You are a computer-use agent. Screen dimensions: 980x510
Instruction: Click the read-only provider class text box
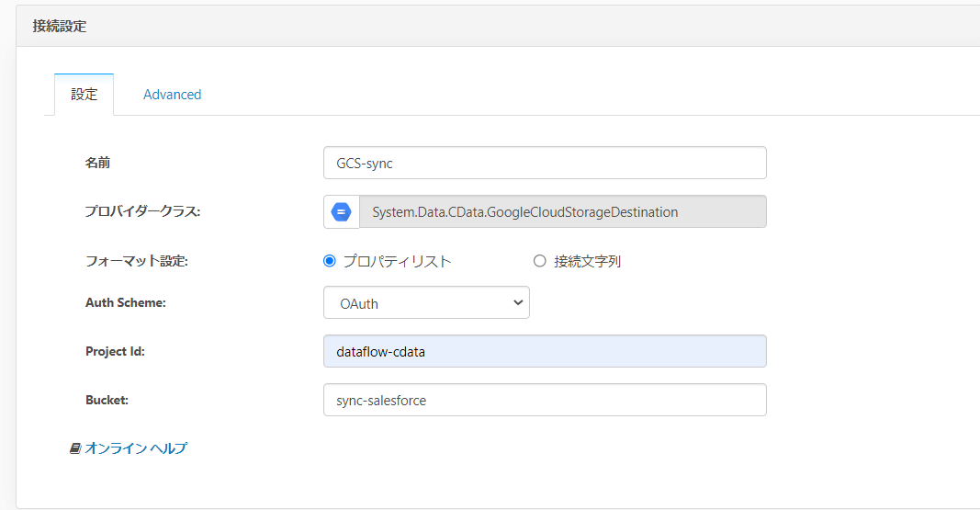pyautogui.click(x=562, y=211)
